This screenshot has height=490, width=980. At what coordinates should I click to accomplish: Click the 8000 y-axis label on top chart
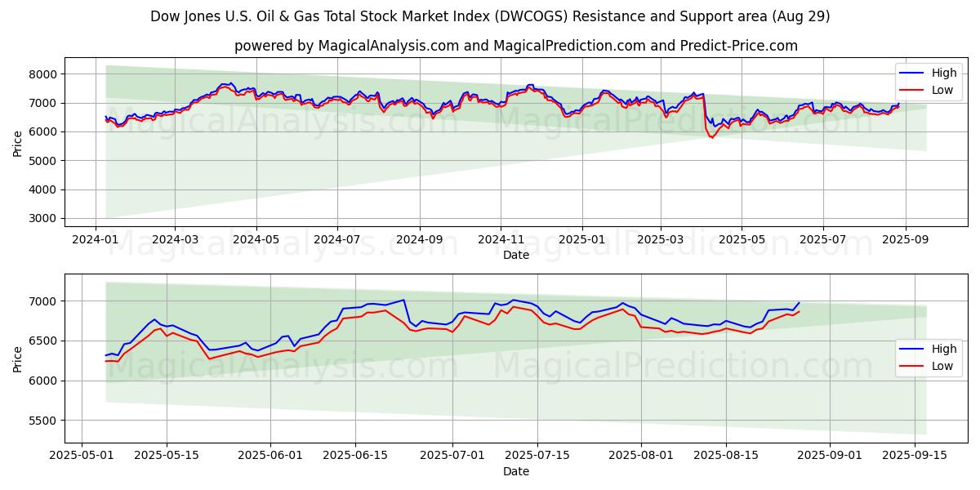pos(43,74)
